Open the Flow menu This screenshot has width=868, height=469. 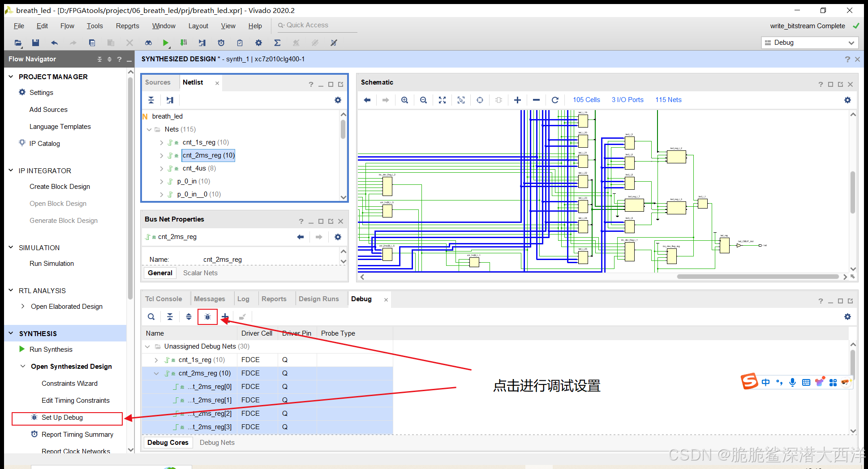point(67,26)
